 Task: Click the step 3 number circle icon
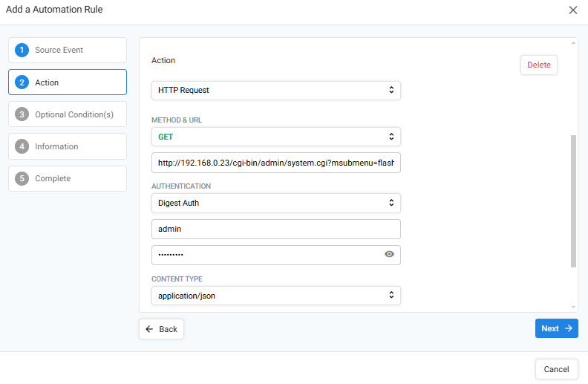tap(22, 114)
